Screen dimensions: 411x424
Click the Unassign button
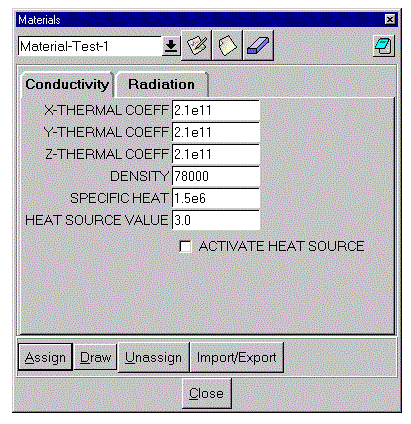coord(153,357)
